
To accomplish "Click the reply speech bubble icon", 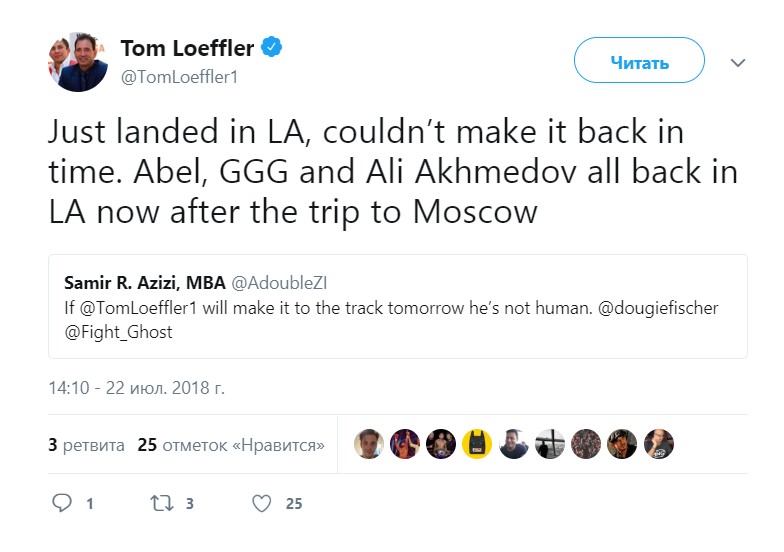I will (x=62, y=503).
